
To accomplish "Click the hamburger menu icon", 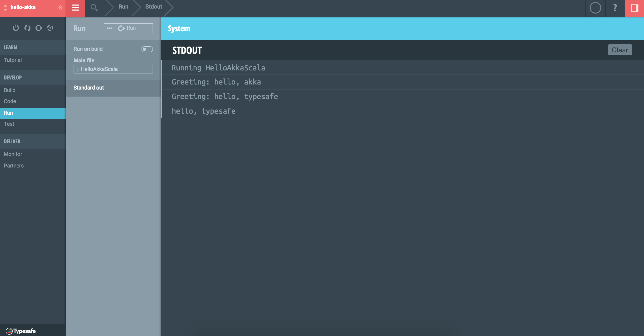I will 75,8.
